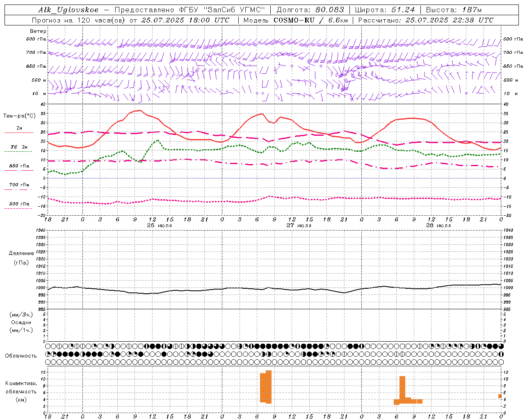Click the (гПа) unit label under Давление
This screenshot has height=420, width=525.
pos(21,262)
